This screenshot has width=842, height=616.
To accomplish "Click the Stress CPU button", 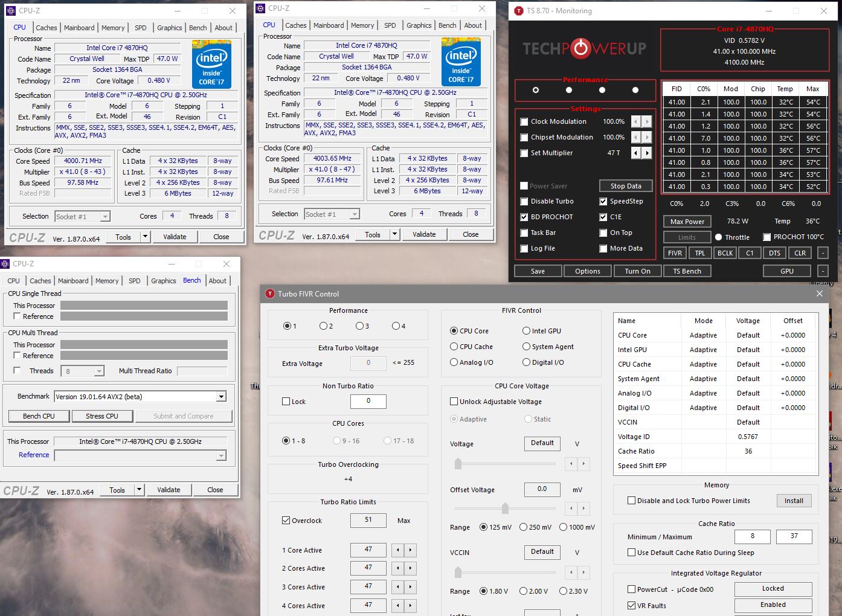I will coord(102,416).
